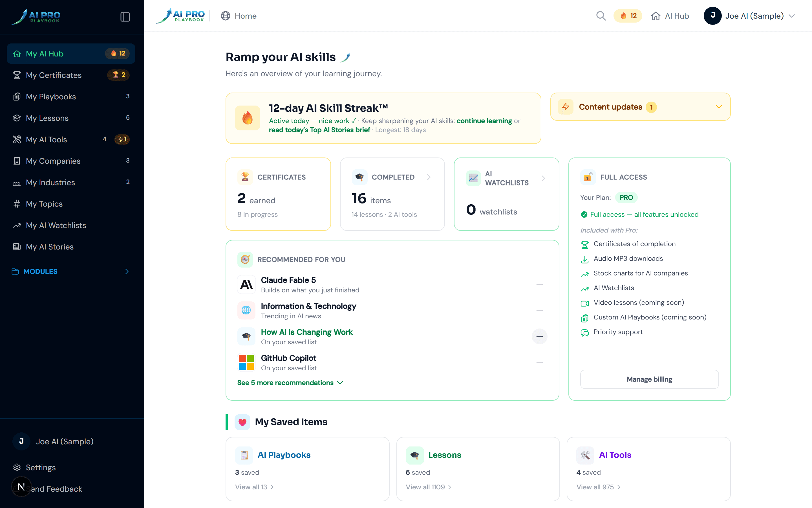
Task: Navigate to My Companies
Action: tap(71, 161)
